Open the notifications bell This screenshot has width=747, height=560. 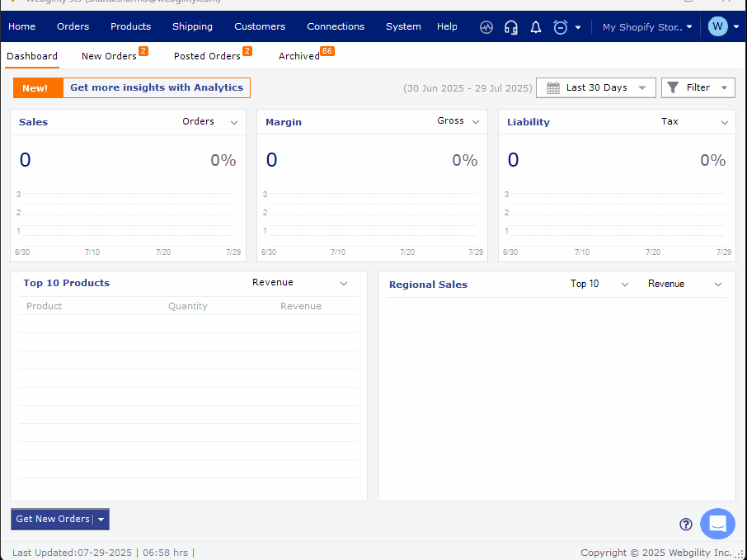[x=536, y=27]
